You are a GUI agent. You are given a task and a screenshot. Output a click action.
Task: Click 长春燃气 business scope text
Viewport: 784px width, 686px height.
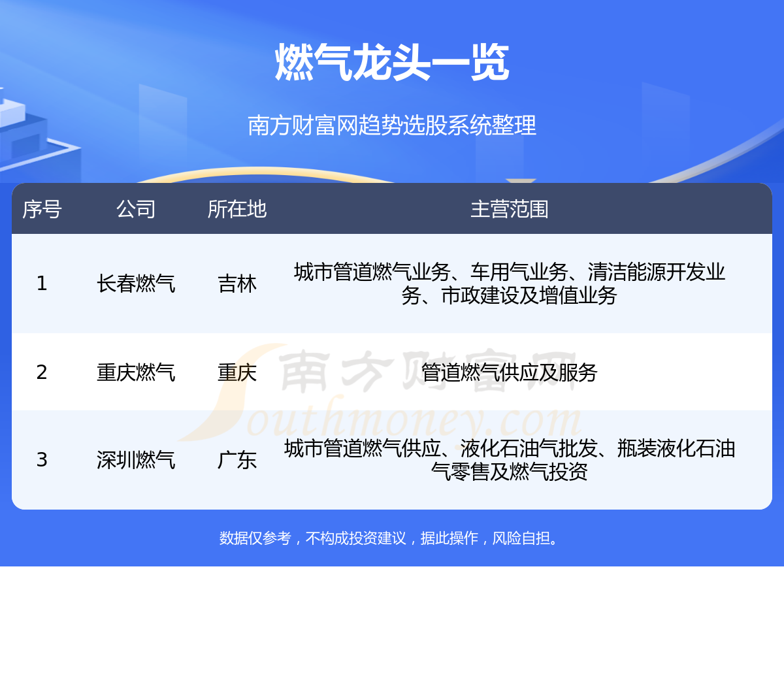coord(510,284)
